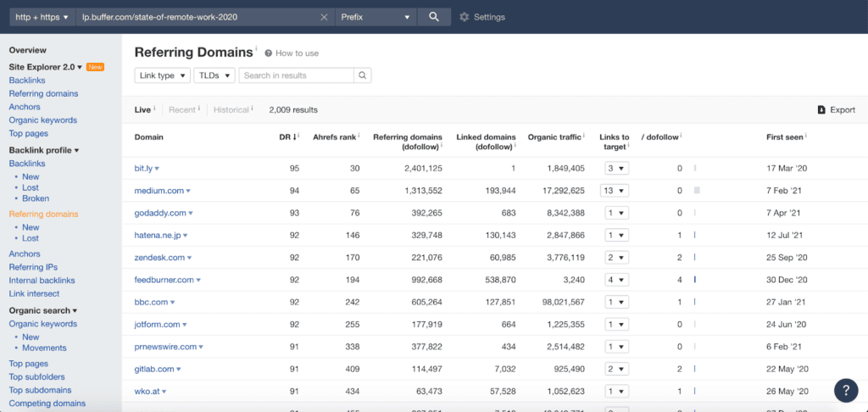Screen dimensions: 868x412
Task: Click the Export file icon
Action: click(x=821, y=109)
